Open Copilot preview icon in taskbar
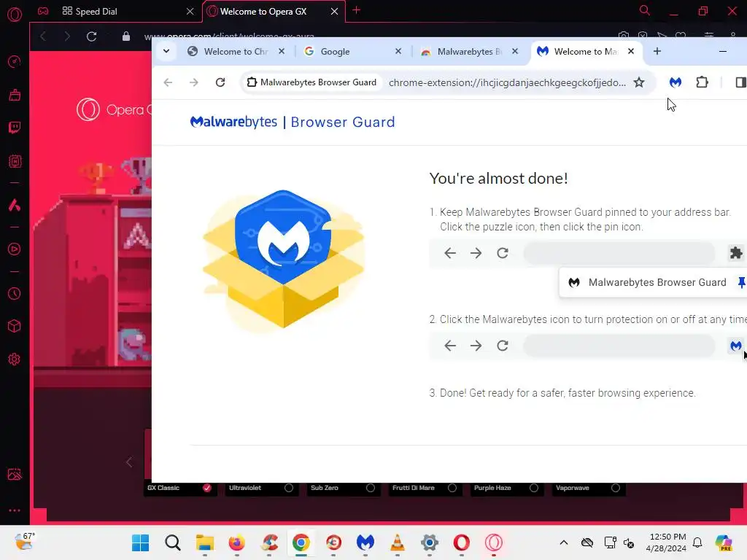This screenshot has width=747, height=560. (x=723, y=542)
